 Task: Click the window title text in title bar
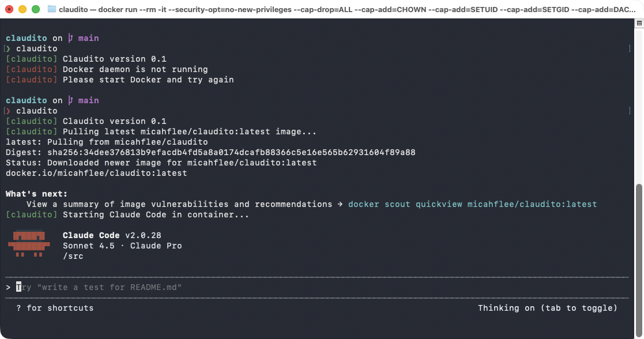[x=346, y=9]
